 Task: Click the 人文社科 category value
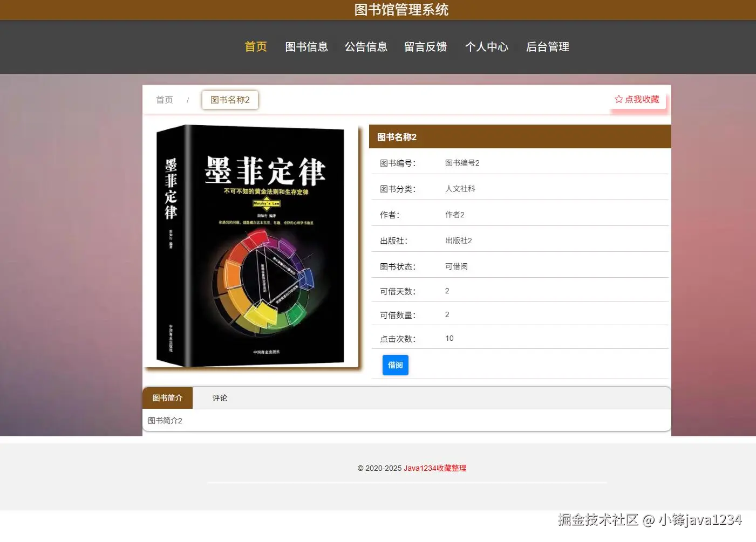(460, 189)
